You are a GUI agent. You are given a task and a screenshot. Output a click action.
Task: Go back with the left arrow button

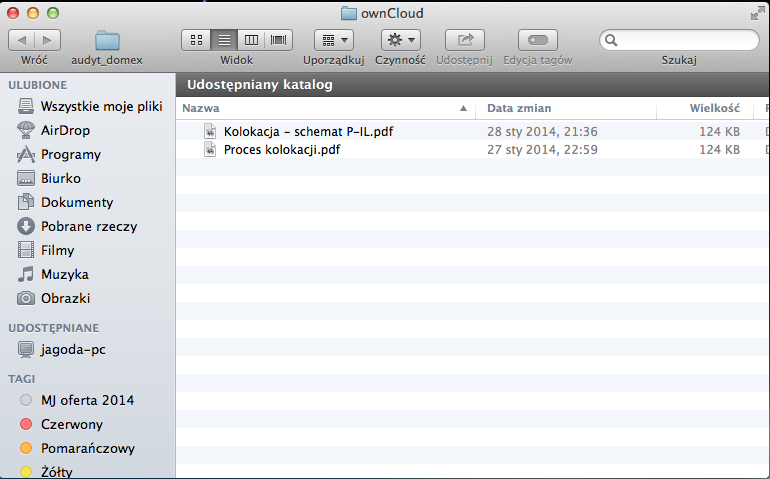(22, 40)
